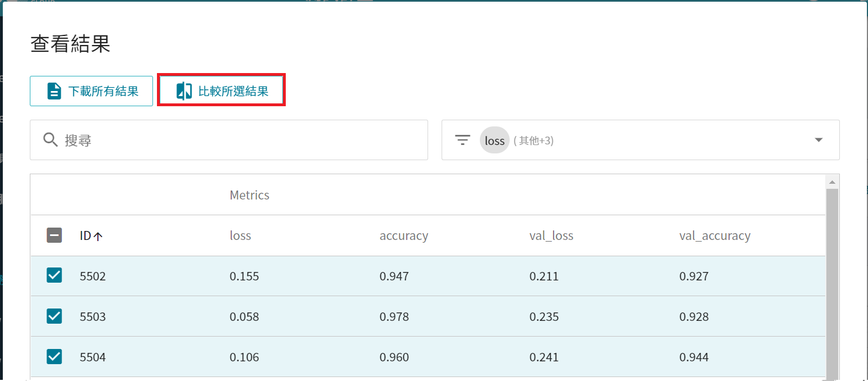The height and width of the screenshot is (381, 868).
Task: Toggle the select-all checkbox in the table header
Action: coord(54,235)
